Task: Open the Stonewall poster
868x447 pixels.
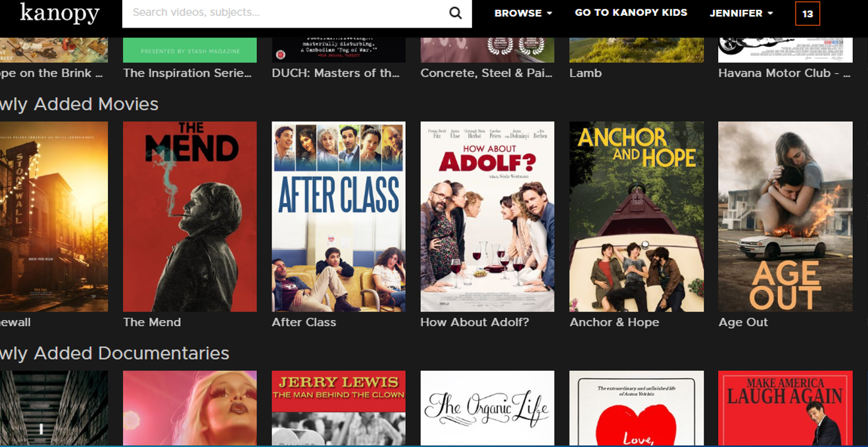Action: pyautogui.click(x=54, y=216)
